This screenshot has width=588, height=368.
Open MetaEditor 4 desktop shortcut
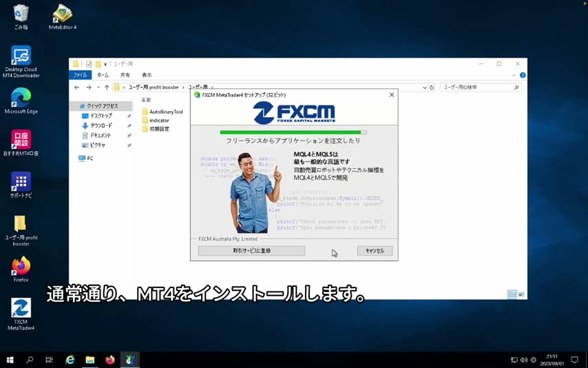pyautogui.click(x=62, y=17)
